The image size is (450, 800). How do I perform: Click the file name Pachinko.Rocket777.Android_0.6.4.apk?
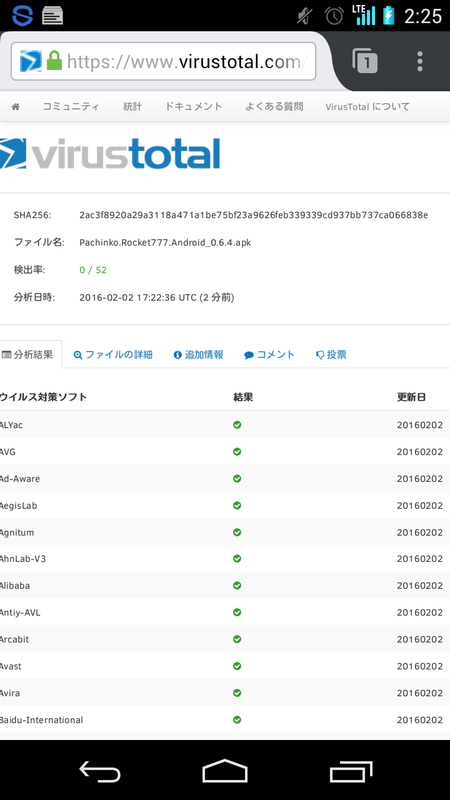165,242
